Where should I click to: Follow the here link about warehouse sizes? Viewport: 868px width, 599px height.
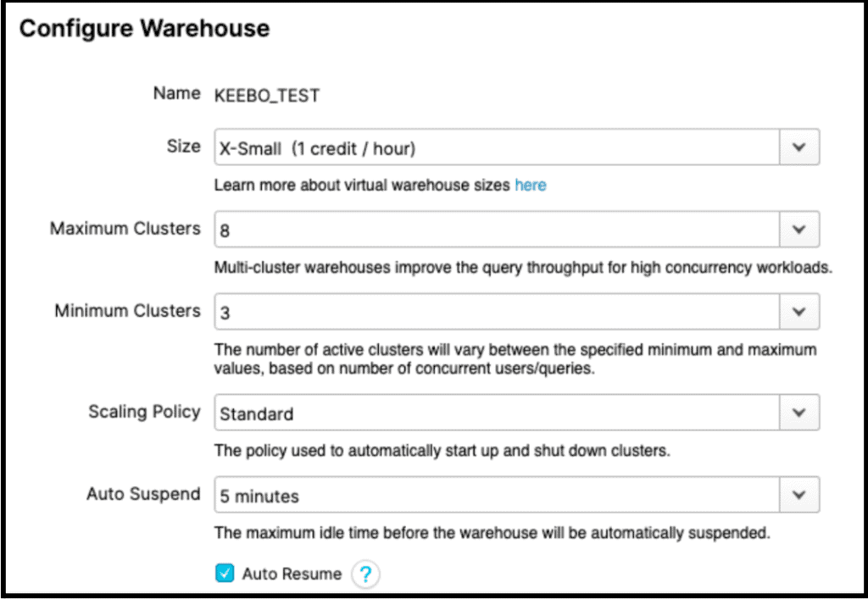tap(530, 185)
